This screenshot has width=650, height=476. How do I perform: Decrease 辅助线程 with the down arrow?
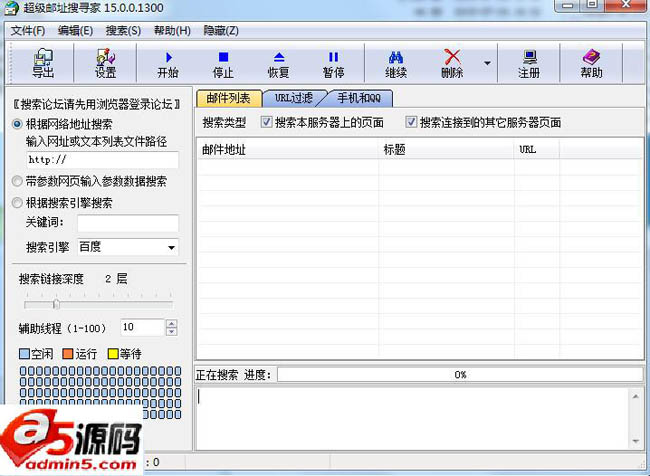(x=172, y=332)
